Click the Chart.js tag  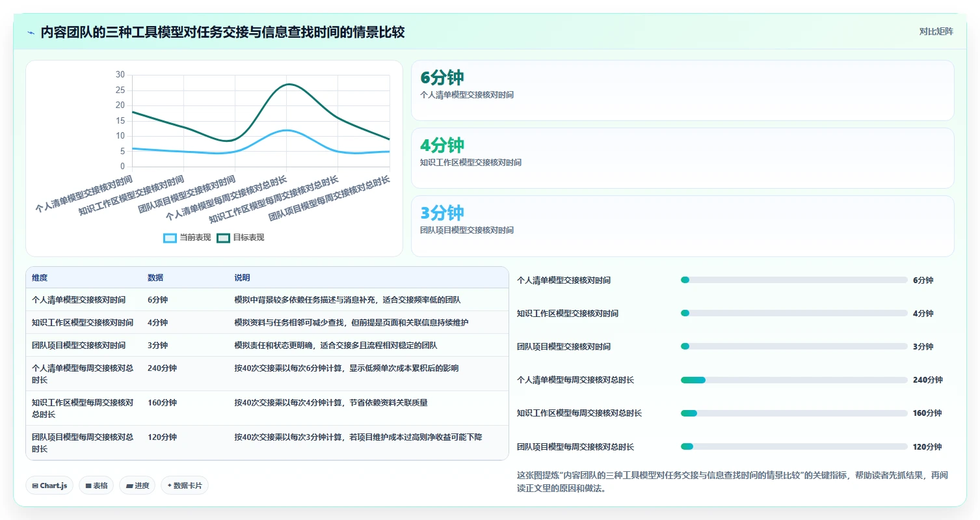click(x=49, y=486)
